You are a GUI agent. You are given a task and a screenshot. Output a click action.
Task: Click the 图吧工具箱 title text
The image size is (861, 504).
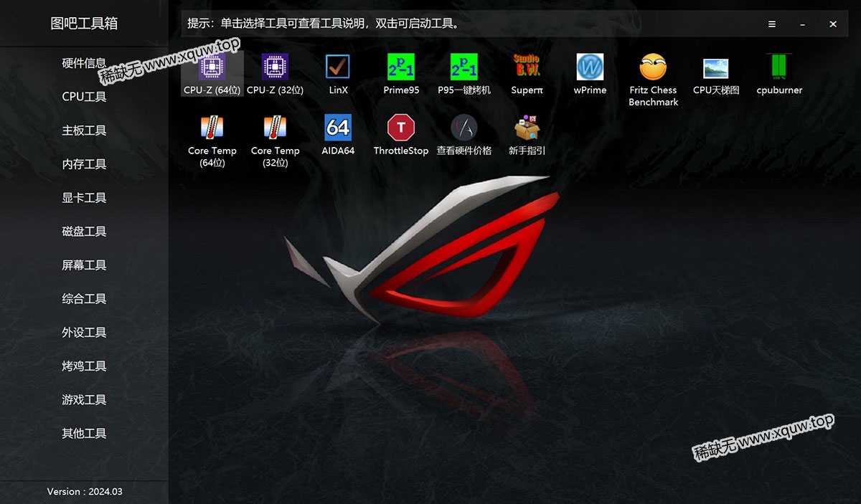tap(84, 24)
